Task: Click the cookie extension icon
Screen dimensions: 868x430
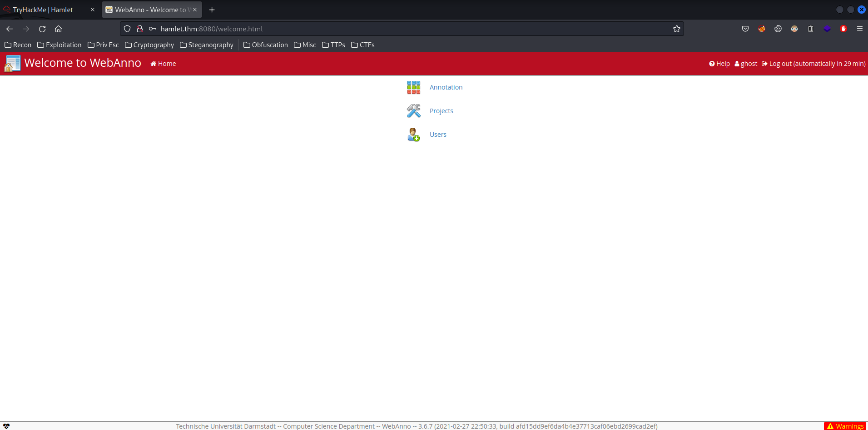Action: tap(778, 29)
